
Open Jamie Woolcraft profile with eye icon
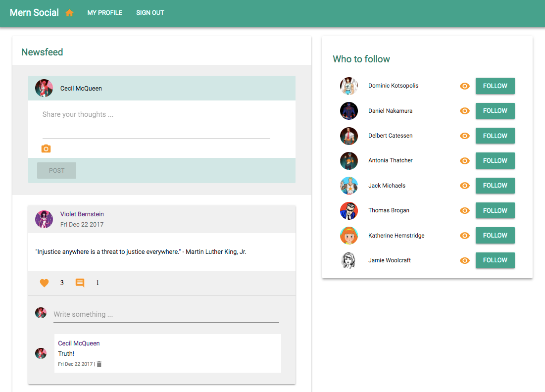tap(464, 260)
